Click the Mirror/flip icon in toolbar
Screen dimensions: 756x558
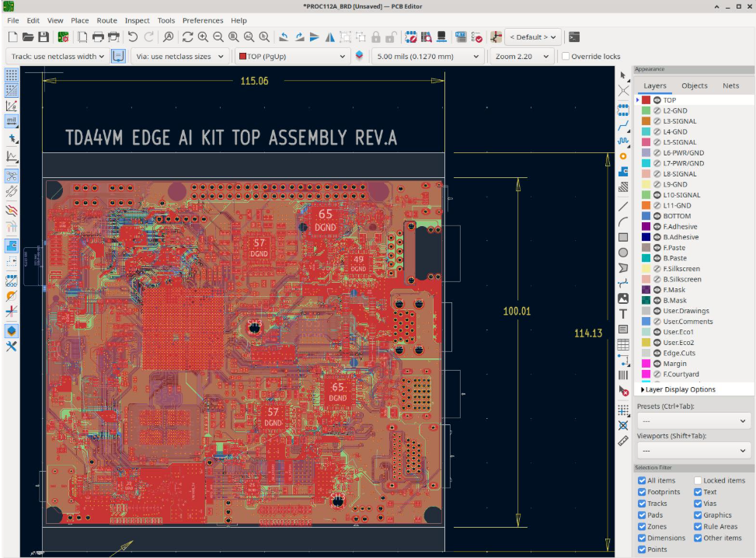click(x=330, y=37)
